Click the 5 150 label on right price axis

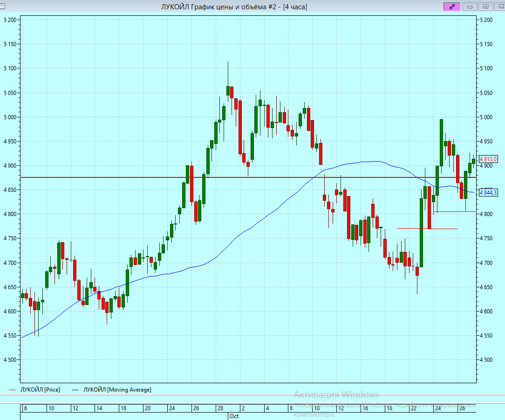[x=486, y=44]
